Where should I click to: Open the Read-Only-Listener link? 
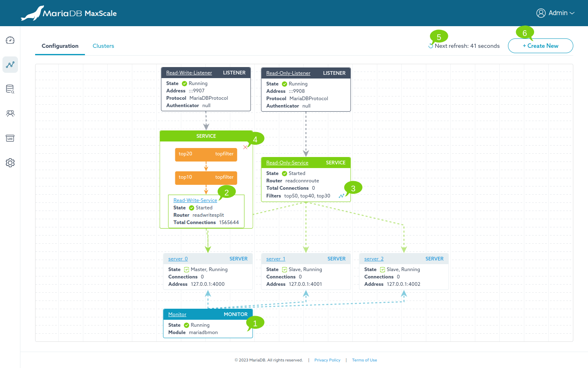(288, 73)
